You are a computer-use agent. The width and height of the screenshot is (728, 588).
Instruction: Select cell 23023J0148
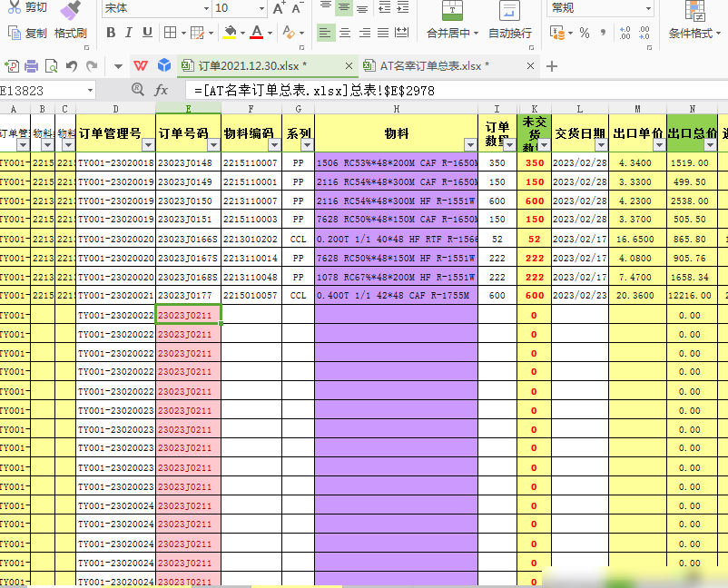(188, 163)
